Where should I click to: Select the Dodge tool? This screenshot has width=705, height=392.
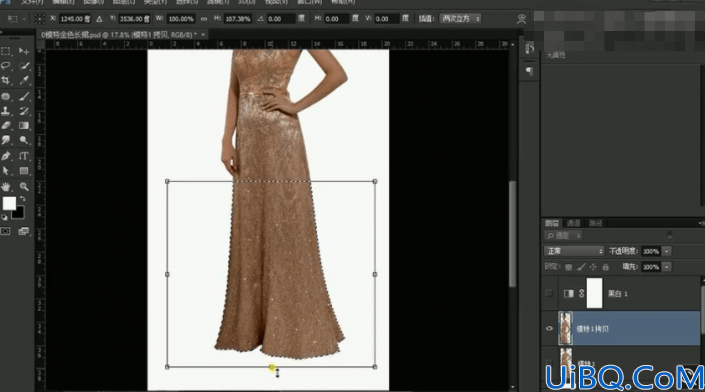point(24,140)
